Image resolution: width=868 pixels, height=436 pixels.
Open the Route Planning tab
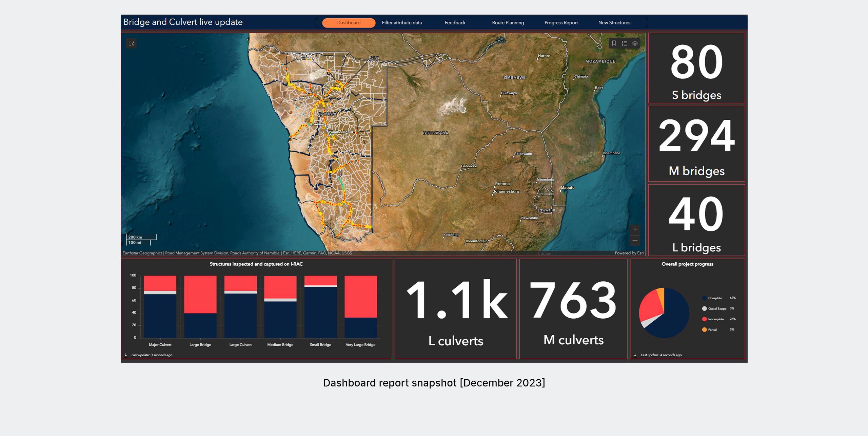pos(508,23)
